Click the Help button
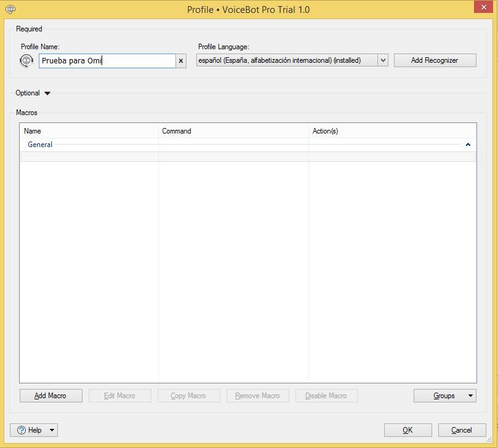The height and width of the screenshot is (448, 498). point(30,430)
